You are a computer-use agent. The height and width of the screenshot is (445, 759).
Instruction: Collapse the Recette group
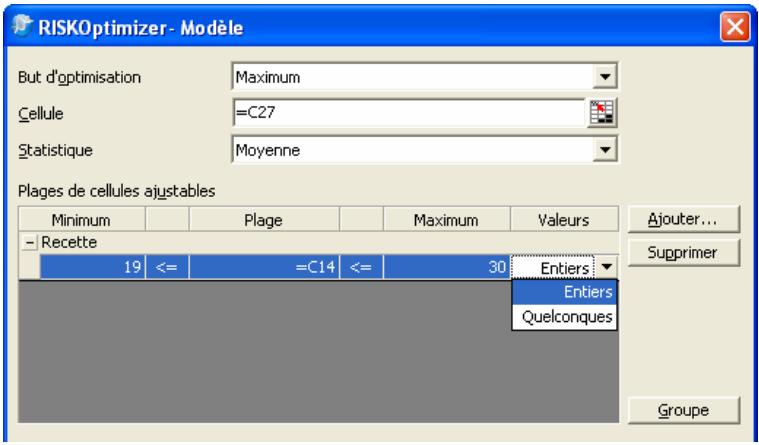coord(30,243)
